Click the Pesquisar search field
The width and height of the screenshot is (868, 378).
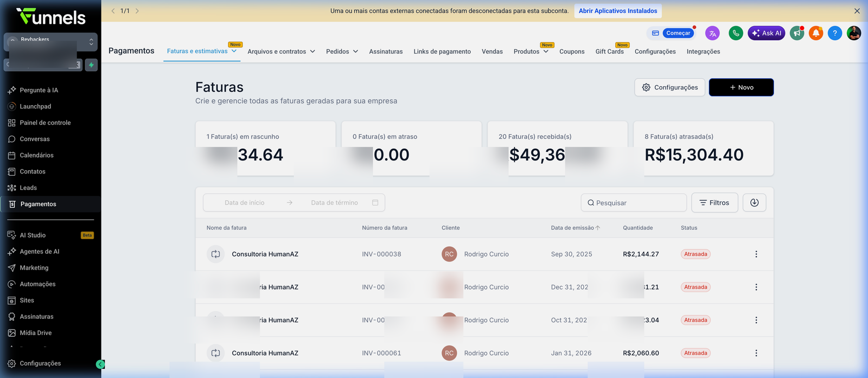click(x=634, y=203)
